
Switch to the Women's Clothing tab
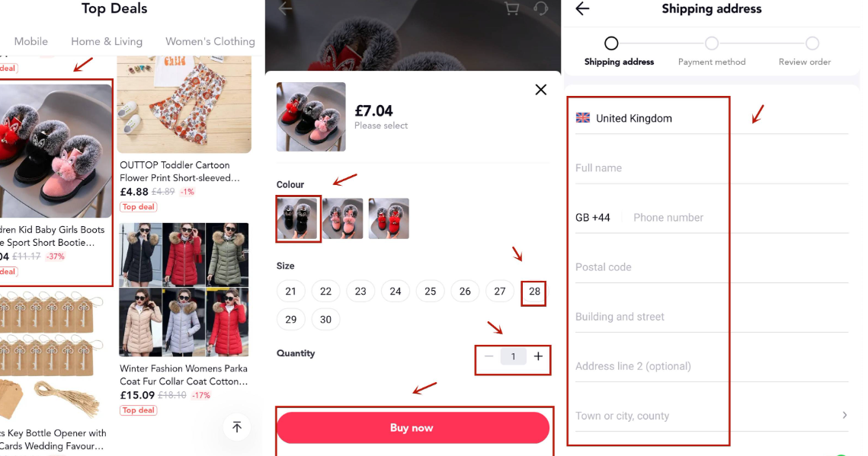(210, 41)
